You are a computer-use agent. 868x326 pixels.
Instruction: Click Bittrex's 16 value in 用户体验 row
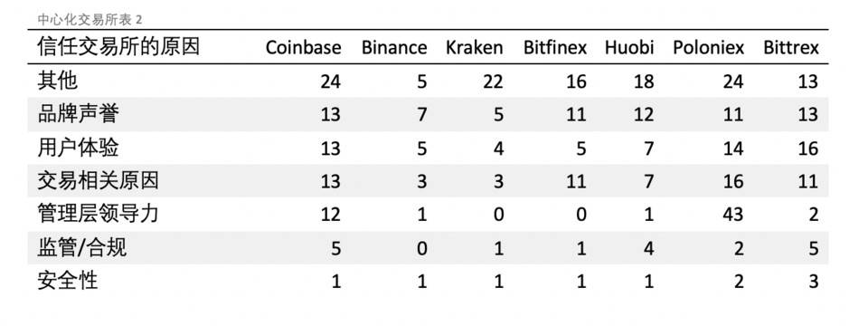(x=807, y=149)
